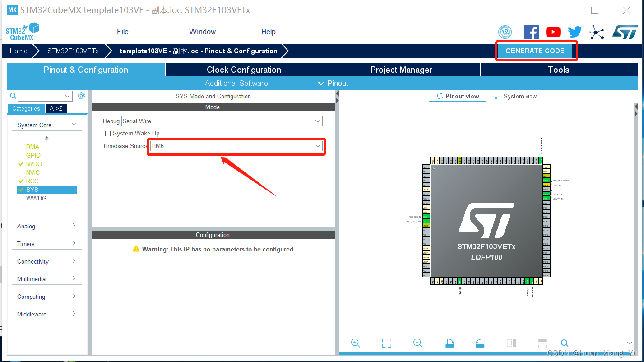The height and width of the screenshot is (362, 644).
Task: Toggle the IWDG peripheral in the sidebar
Action: (x=32, y=163)
